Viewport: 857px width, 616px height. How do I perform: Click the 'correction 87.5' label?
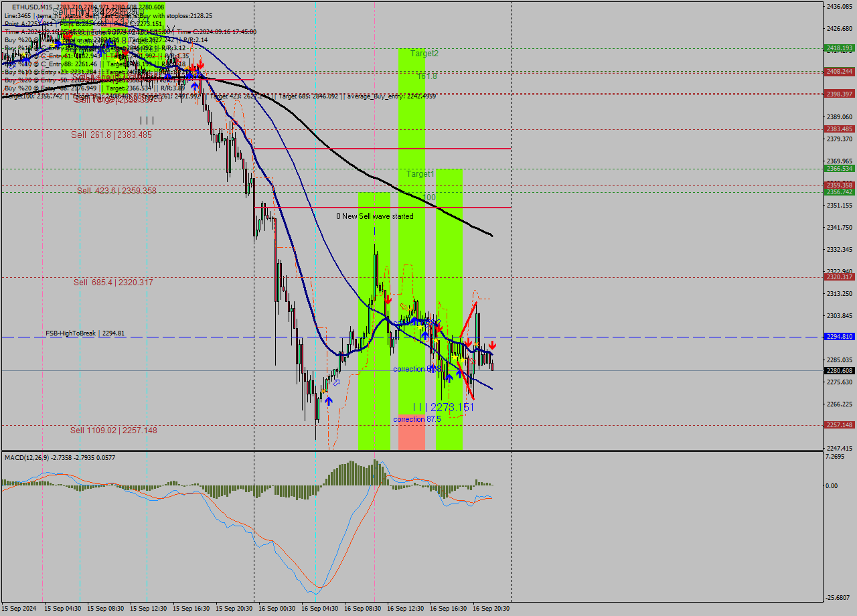click(417, 419)
